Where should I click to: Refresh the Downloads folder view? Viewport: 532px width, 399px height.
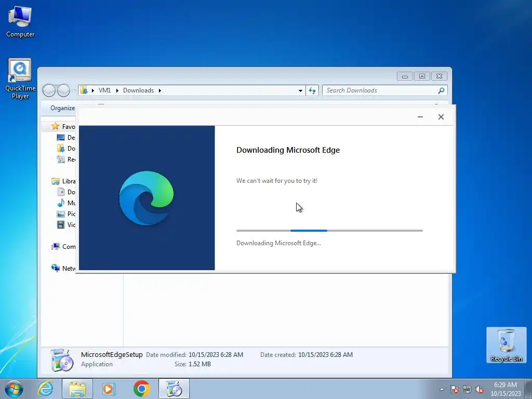tap(312, 90)
